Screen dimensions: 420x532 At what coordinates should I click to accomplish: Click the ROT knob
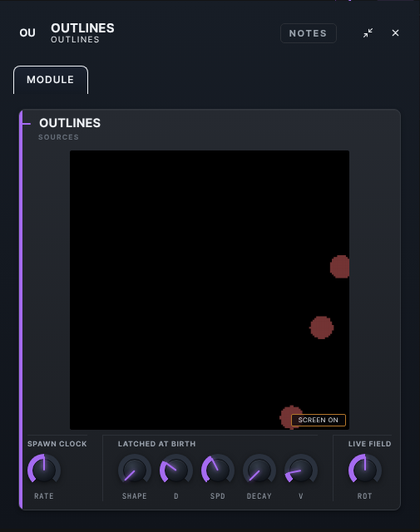(x=365, y=470)
